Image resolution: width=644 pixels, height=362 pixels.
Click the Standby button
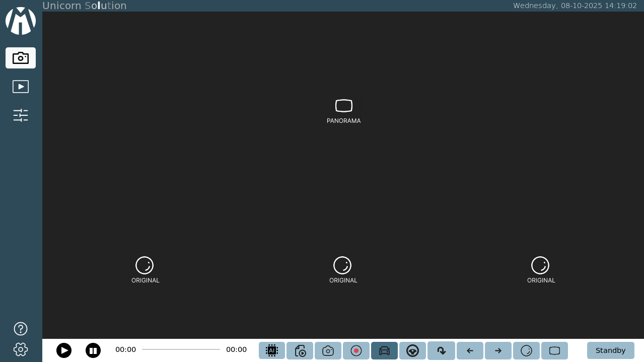pyautogui.click(x=610, y=350)
